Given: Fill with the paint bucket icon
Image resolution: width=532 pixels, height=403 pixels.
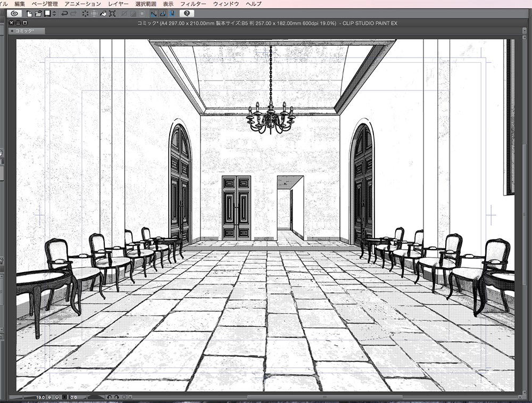Looking at the screenshot, I should click(103, 14).
